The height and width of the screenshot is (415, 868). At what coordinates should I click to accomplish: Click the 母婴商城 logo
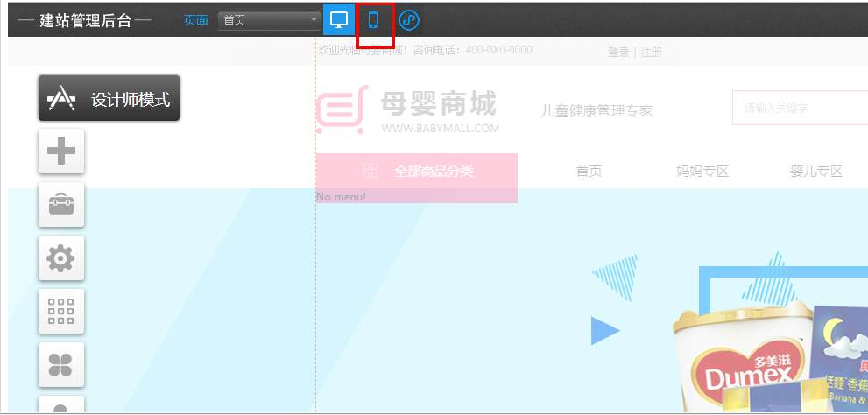coord(407,112)
